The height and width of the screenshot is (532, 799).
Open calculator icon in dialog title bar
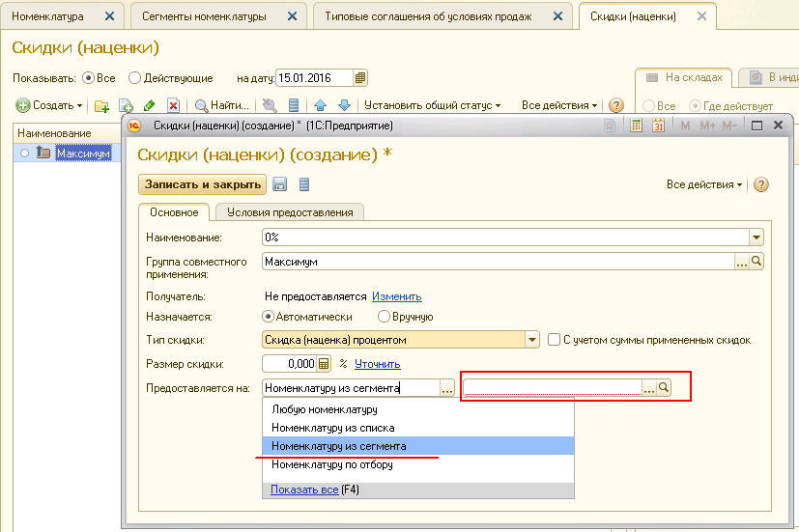636,126
